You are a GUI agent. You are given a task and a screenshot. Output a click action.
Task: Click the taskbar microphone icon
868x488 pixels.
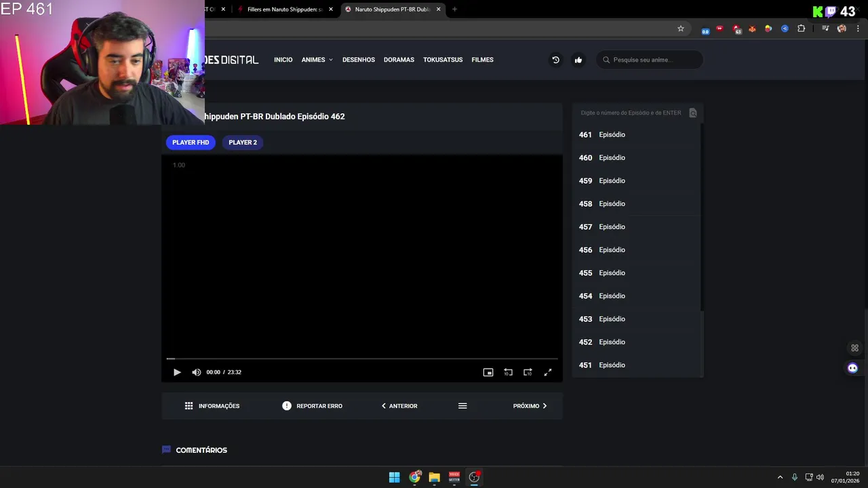tap(795, 477)
